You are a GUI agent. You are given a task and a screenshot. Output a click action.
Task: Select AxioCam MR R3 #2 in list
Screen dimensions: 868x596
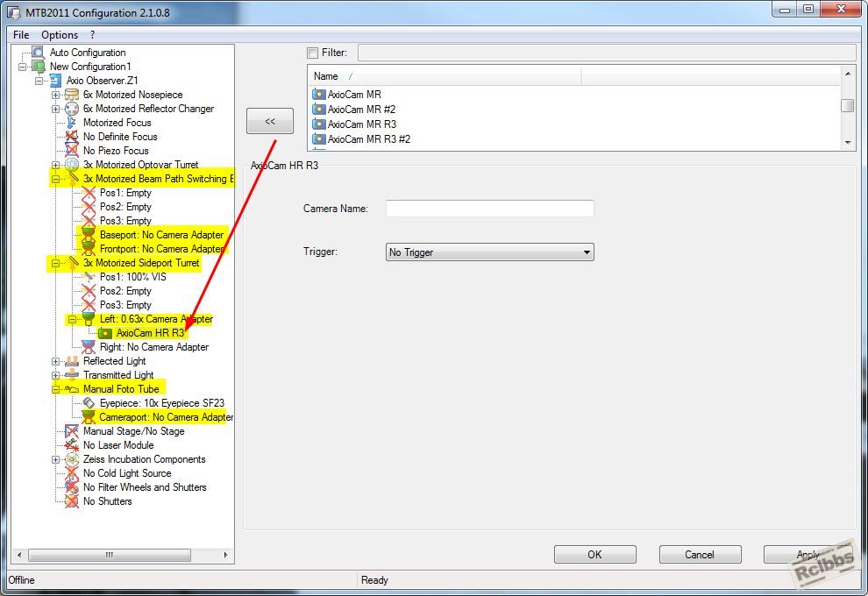tap(369, 139)
